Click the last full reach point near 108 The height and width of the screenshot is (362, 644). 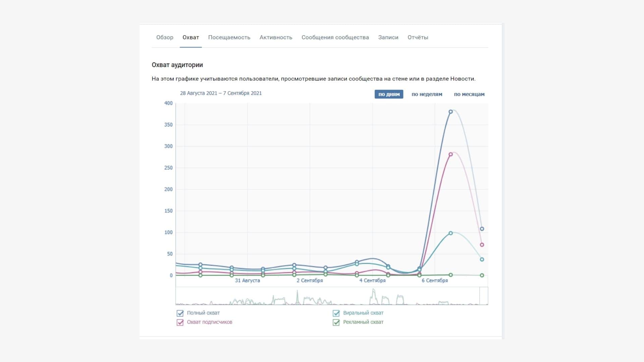[x=482, y=229]
